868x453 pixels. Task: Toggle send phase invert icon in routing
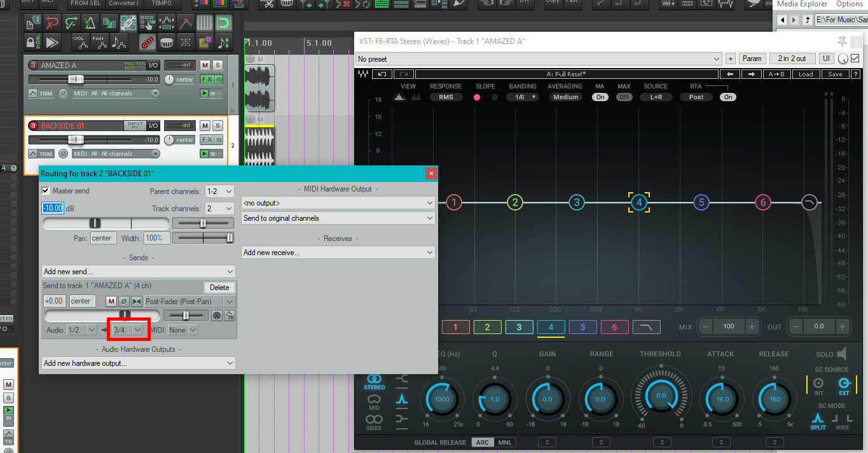point(124,302)
